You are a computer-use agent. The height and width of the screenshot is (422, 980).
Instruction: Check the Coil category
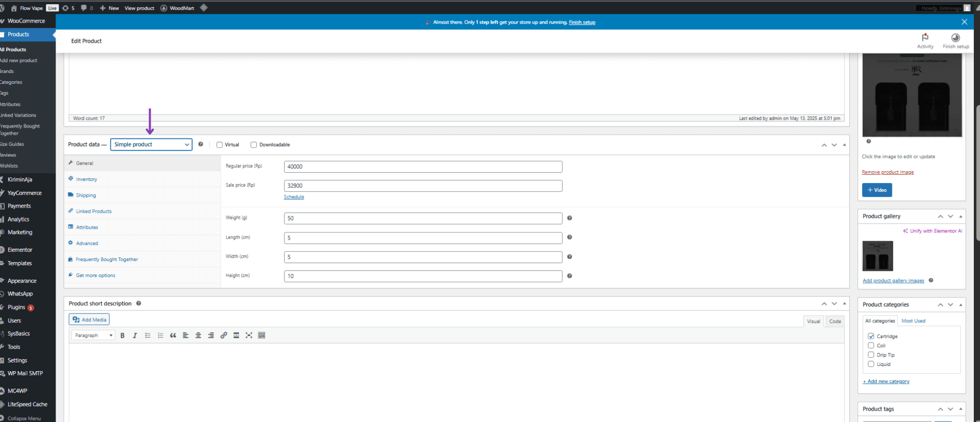[x=871, y=345]
